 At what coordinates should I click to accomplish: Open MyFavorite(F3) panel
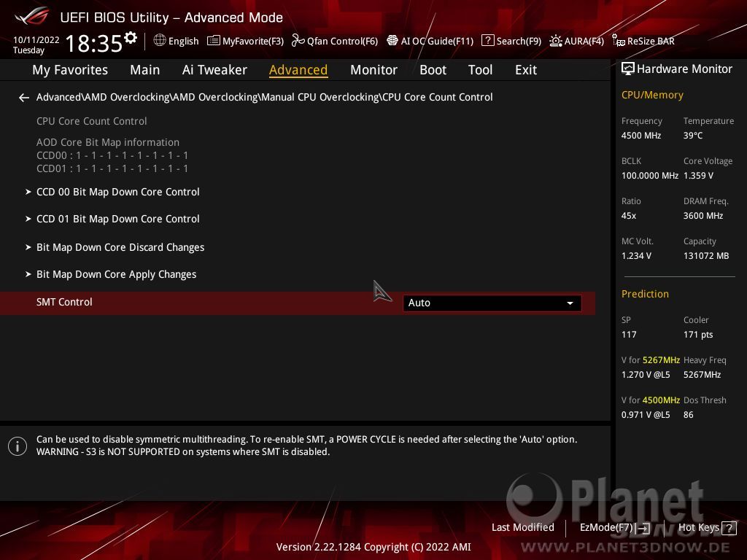tap(245, 41)
